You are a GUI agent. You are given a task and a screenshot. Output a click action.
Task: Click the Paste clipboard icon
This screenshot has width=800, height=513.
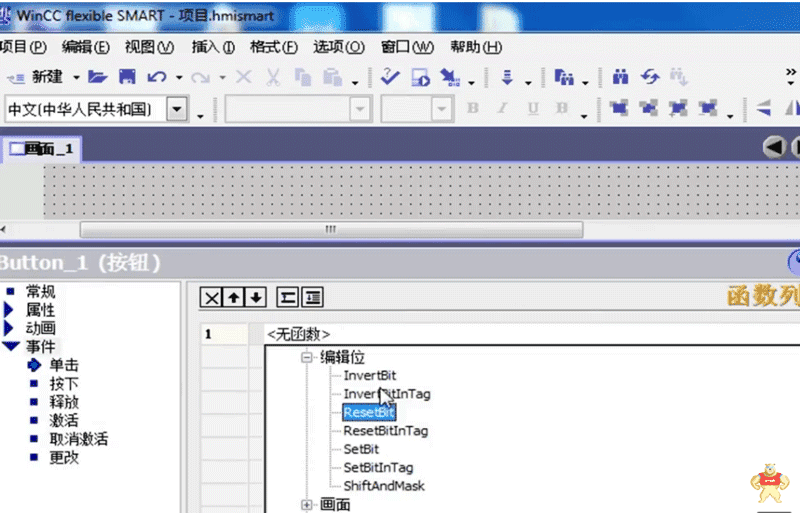pyautogui.click(x=333, y=78)
